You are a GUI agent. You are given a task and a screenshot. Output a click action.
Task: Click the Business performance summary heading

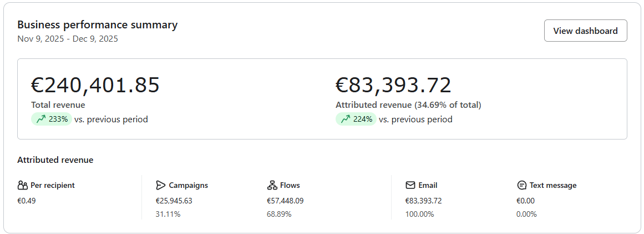(x=97, y=24)
